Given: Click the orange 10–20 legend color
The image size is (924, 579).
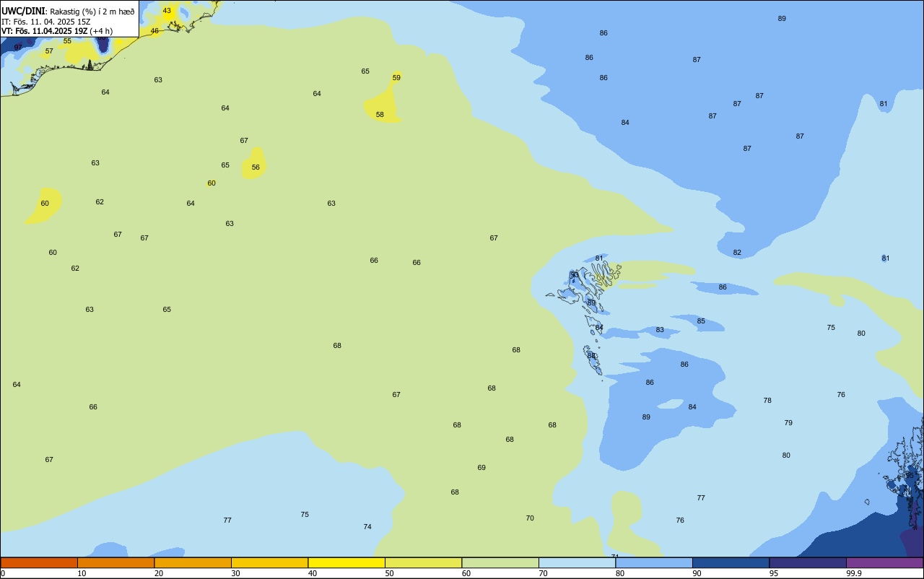Looking at the screenshot, I should coord(115,562).
